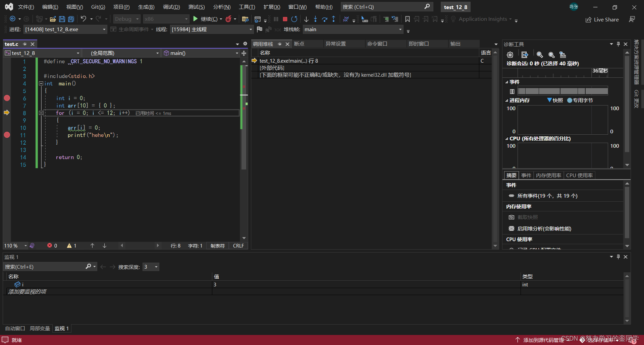The image size is (644, 345).
Task: Click the Live Share button
Action: (602, 19)
